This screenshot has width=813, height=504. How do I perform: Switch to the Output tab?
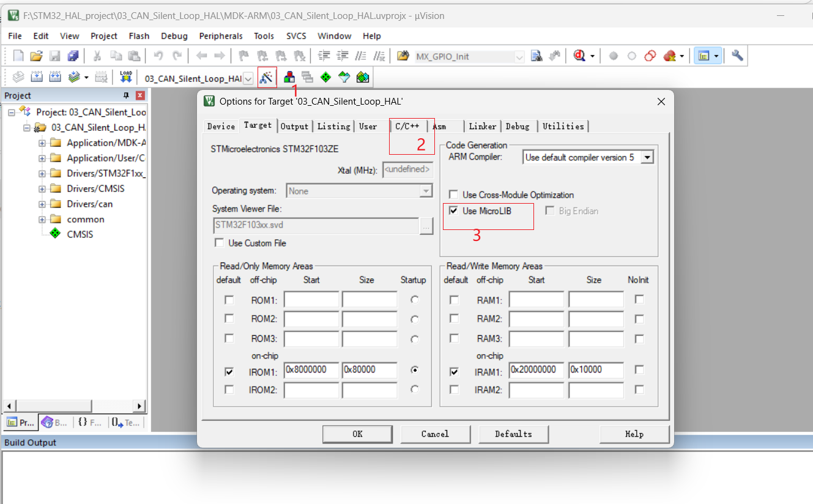pos(295,126)
